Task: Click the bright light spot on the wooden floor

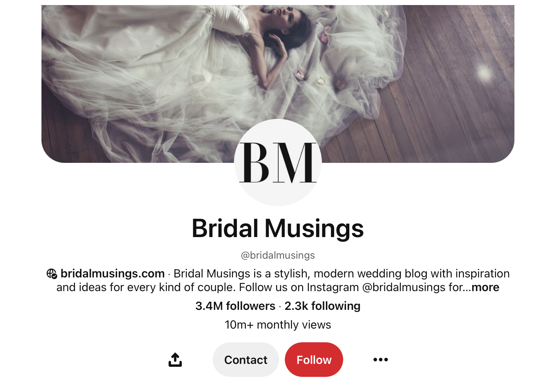Action: [x=484, y=73]
